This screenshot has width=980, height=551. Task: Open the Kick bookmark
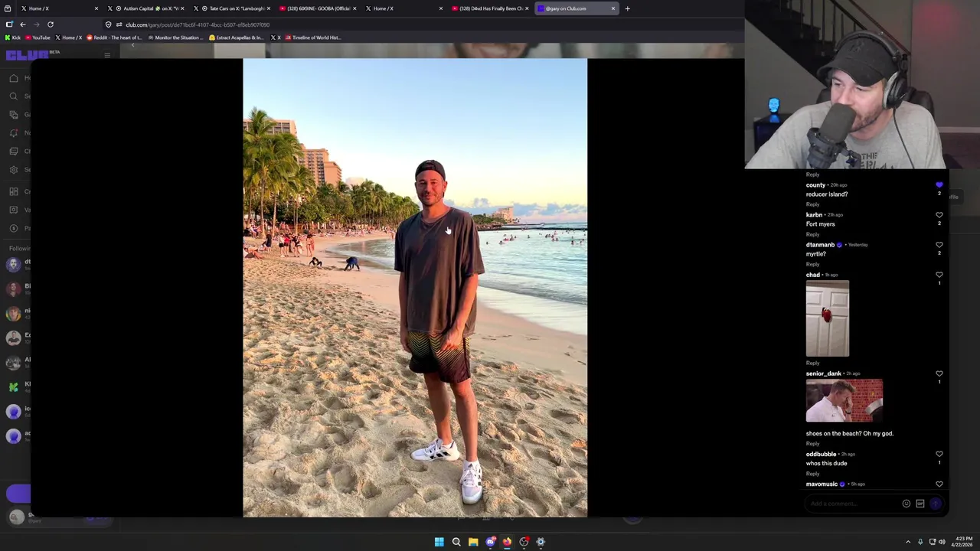[x=13, y=37]
